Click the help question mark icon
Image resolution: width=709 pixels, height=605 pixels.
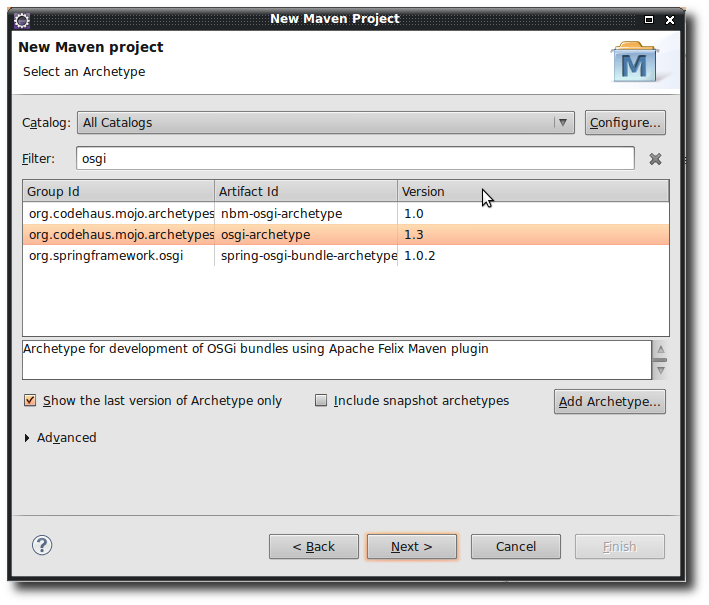(42, 545)
